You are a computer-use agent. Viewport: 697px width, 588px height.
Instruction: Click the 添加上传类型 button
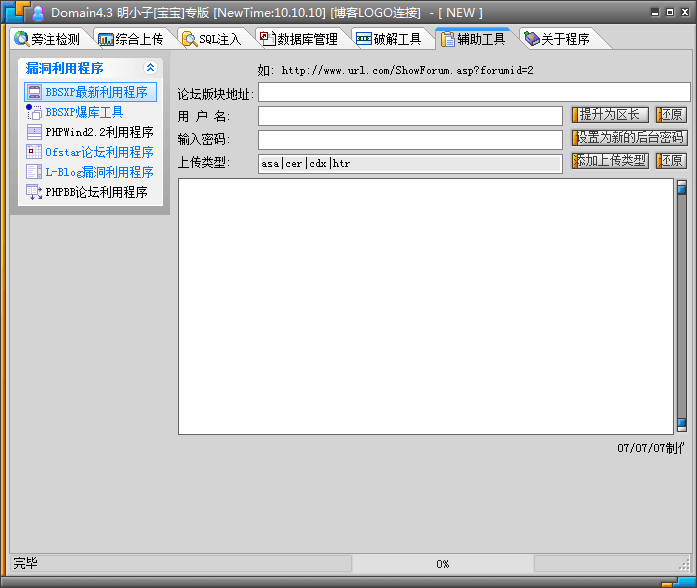point(610,161)
